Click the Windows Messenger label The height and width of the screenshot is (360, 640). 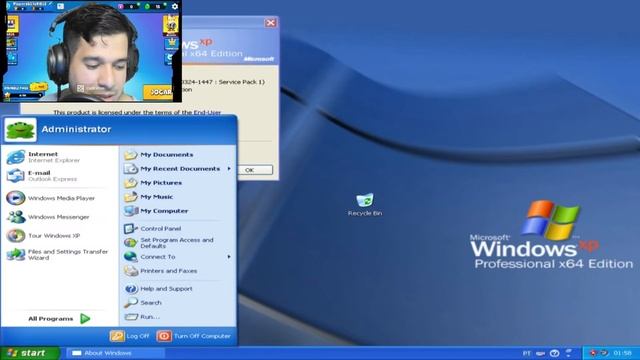(x=58, y=217)
